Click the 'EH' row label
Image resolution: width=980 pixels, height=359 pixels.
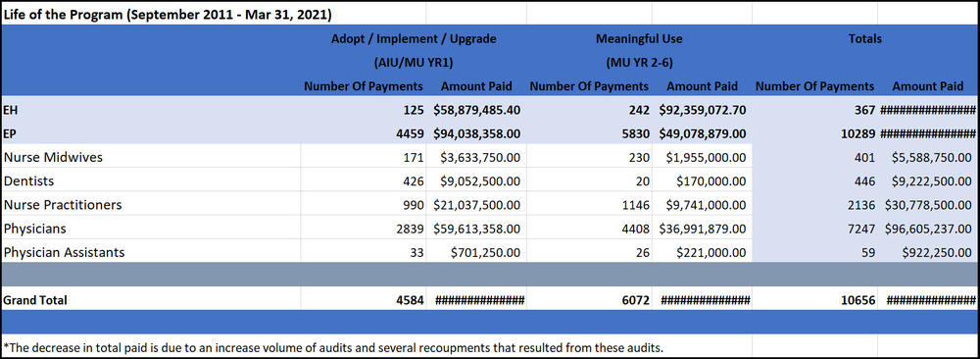tap(11, 110)
